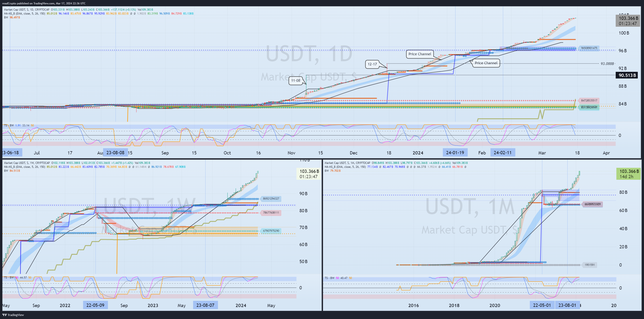644x319 pixels.
Task: Click the 88 B price axis label
Action: click(623, 86)
